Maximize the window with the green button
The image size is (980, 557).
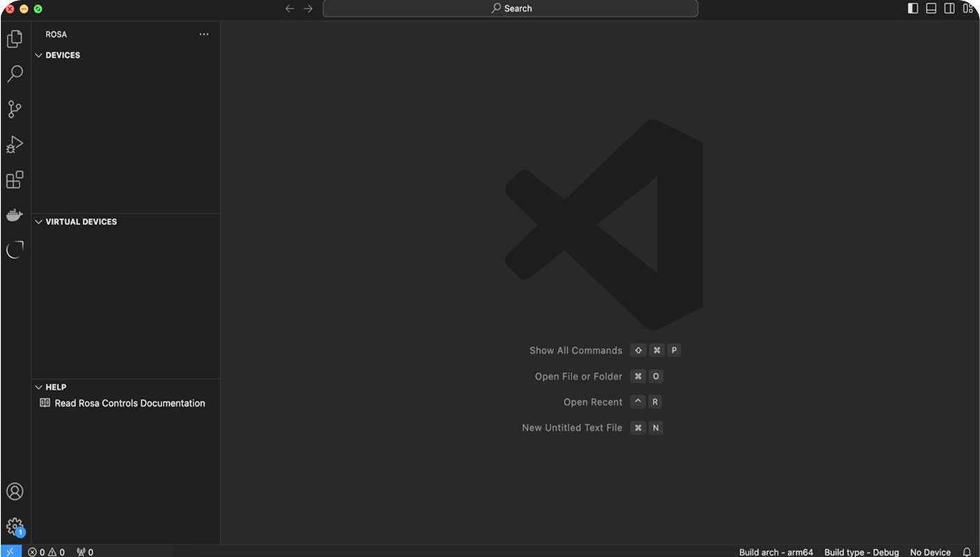coord(38,9)
